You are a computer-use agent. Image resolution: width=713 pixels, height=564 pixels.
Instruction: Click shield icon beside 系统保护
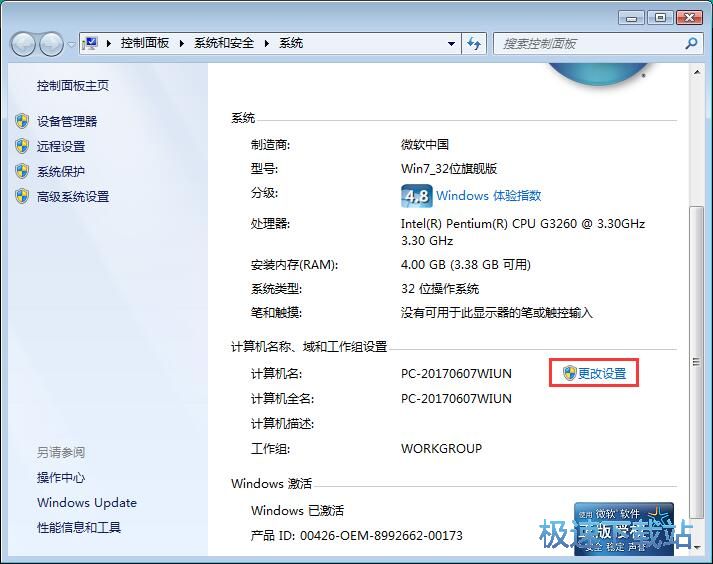click(x=22, y=171)
